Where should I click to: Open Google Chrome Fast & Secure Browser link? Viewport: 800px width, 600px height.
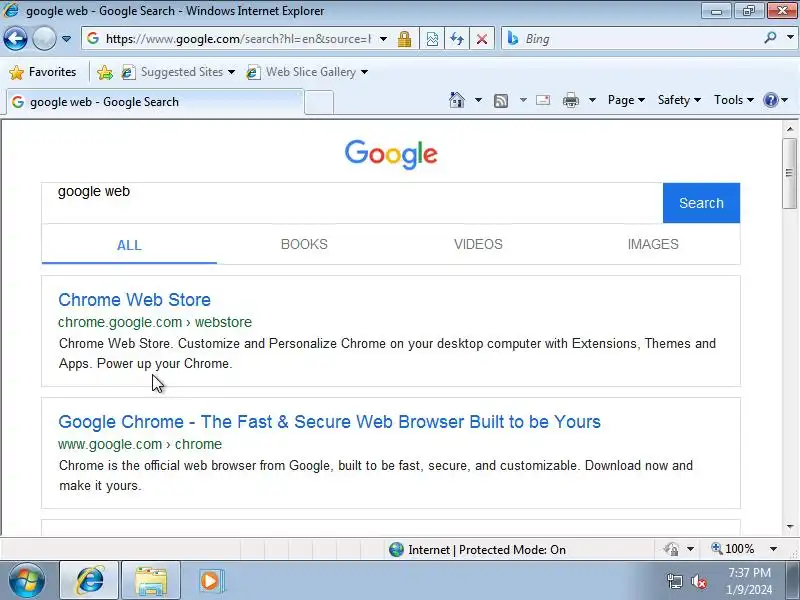pos(329,422)
